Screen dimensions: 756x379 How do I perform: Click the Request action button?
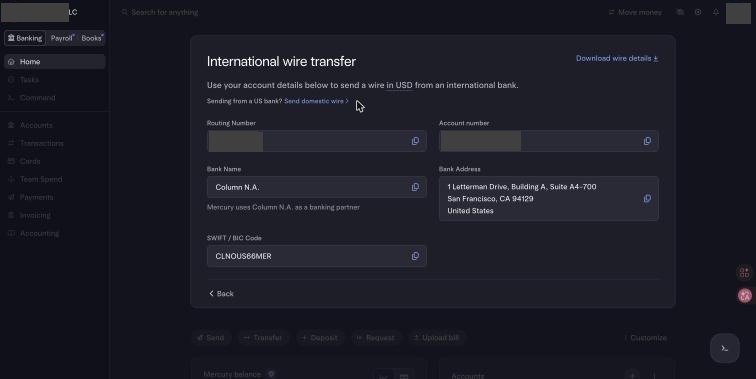point(376,338)
